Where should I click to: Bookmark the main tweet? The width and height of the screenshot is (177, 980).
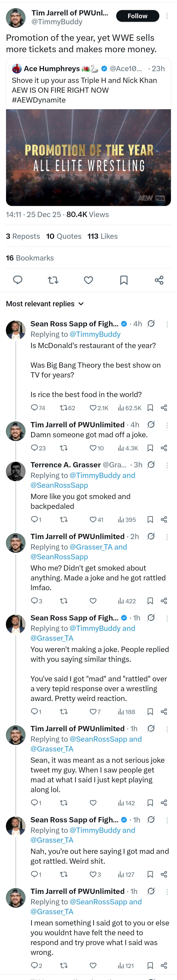124,280
